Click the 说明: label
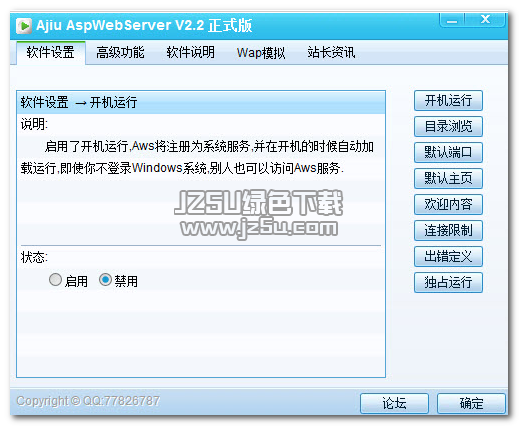This screenshot has height=426, width=519. pyautogui.click(x=34, y=124)
